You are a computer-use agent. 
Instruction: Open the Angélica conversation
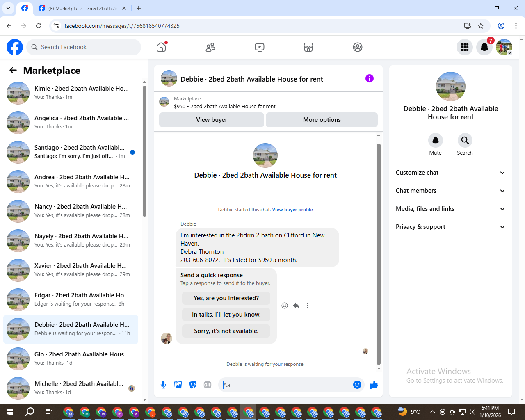71,123
